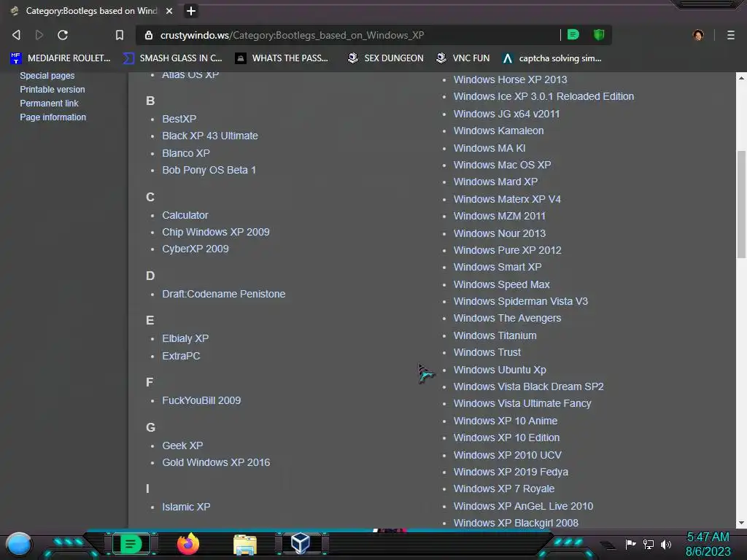Image resolution: width=747 pixels, height=560 pixels.
Task: Open Firefox from the taskbar
Action: point(188,544)
